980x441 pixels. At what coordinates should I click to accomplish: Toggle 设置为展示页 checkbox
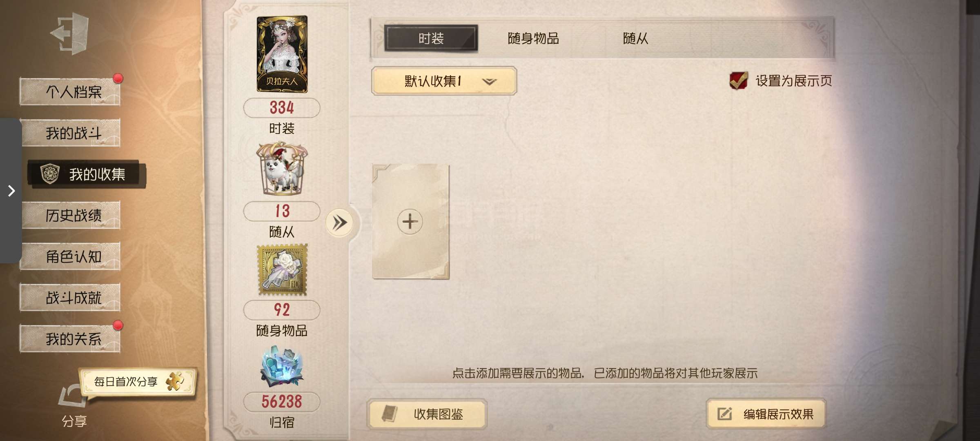pyautogui.click(x=738, y=80)
